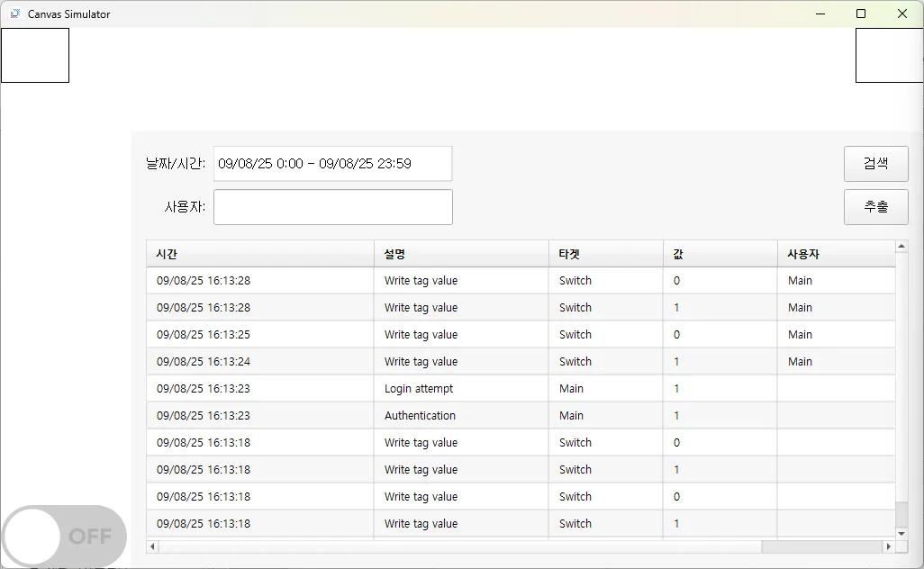924x569 pixels.
Task: Click the 날짜/시간 date range field
Action: (x=332, y=164)
